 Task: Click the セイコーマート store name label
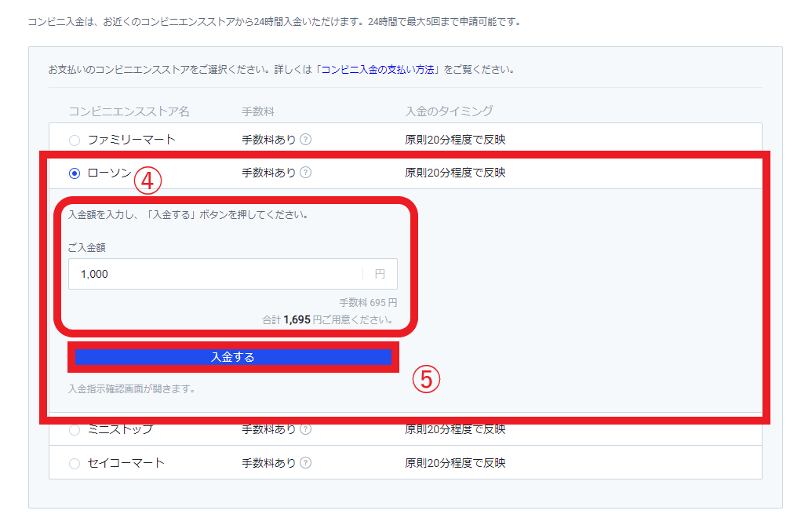[x=126, y=463]
